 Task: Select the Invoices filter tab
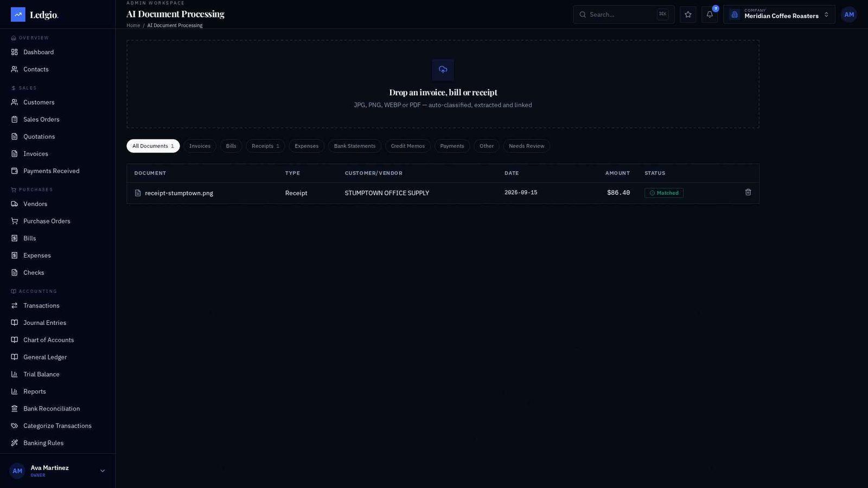point(200,146)
